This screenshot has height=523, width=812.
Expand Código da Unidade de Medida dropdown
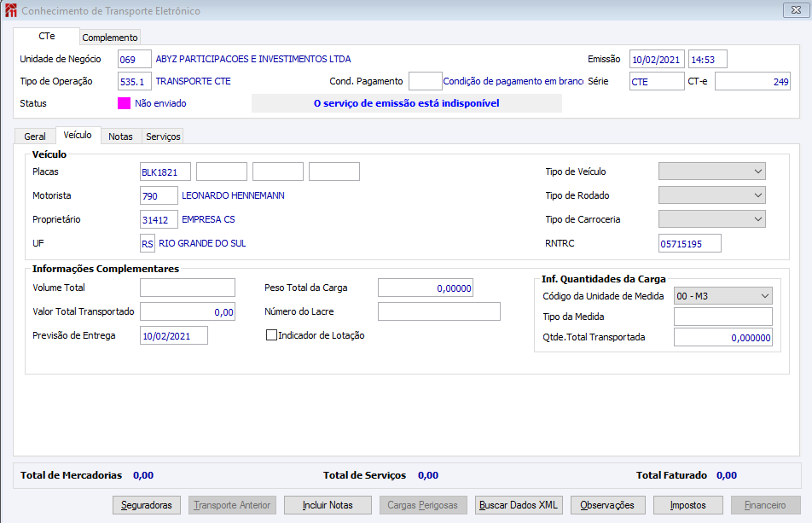pos(723,296)
